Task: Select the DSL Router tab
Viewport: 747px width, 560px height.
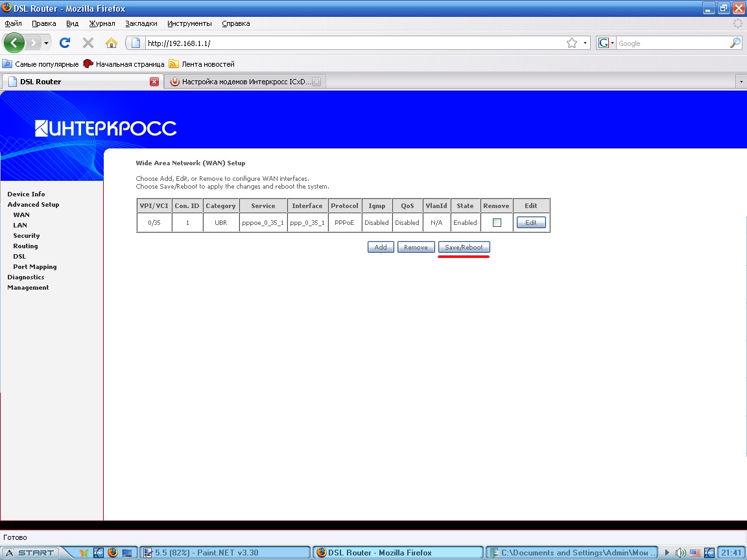Action: pos(82,82)
